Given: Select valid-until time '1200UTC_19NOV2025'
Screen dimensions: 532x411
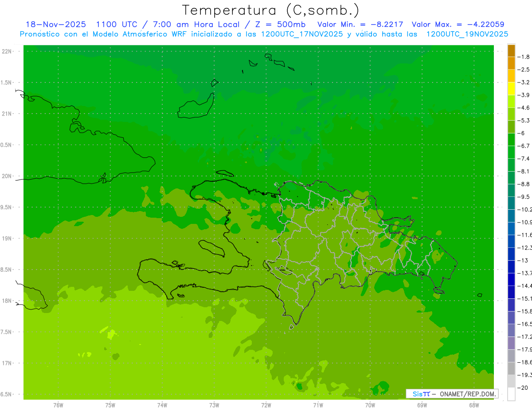Looking at the screenshot, I should [x=467, y=34].
